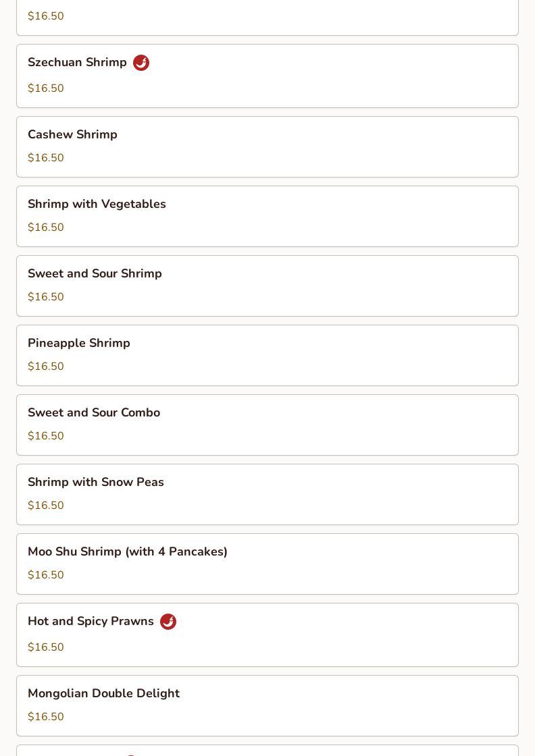Select the Pineapple Shrimp card

[267, 355]
